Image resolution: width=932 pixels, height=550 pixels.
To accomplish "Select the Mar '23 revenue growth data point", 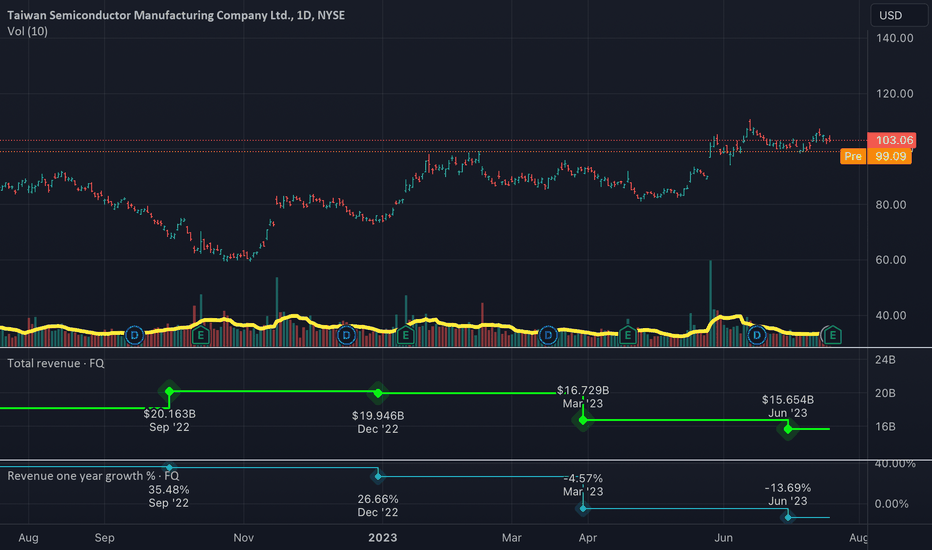I will (x=583, y=508).
